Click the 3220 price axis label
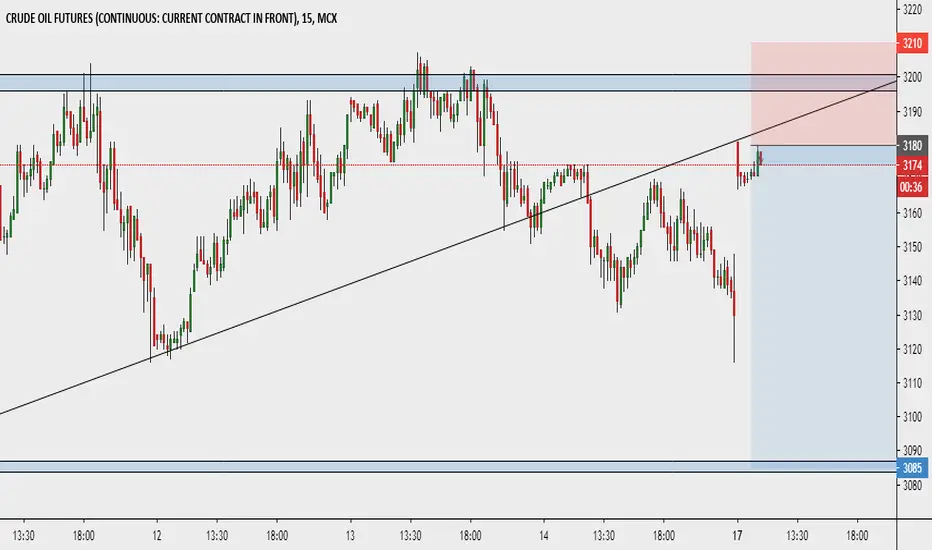 coord(912,9)
